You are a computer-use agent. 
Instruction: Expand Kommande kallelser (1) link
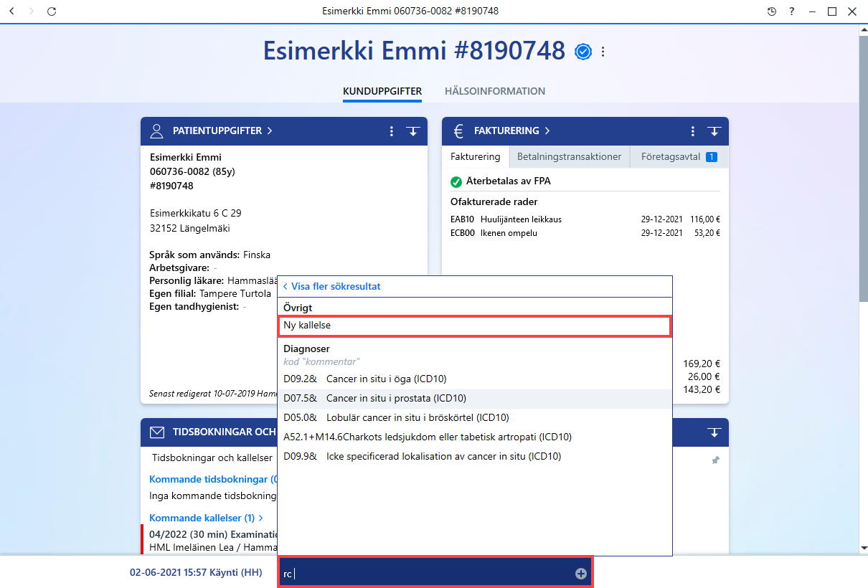click(206, 518)
